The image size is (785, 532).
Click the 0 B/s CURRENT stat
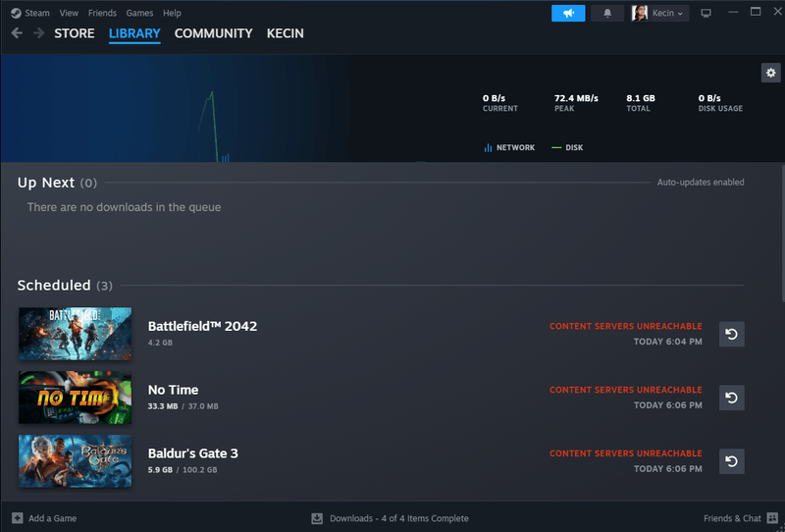[499, 103]
